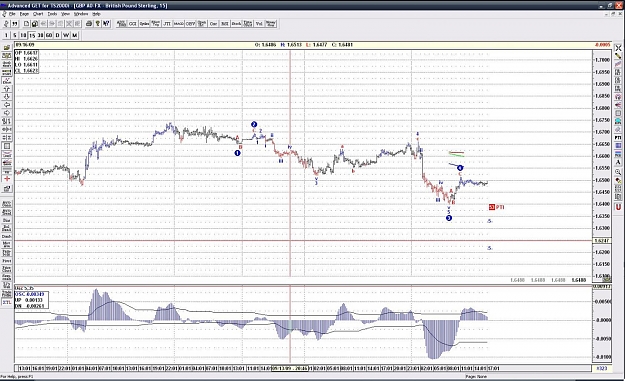
Task: Click the trend line tool in right toolbar
Action: tap(618, 64)
